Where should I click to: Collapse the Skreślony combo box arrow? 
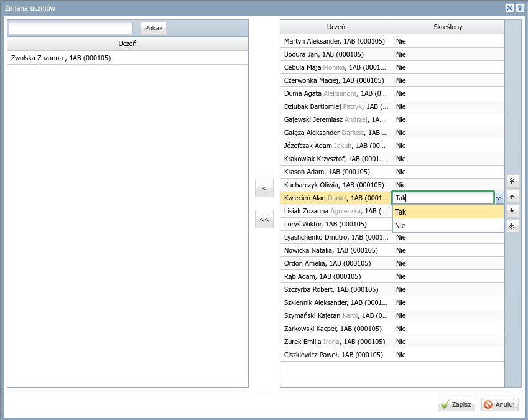click(x=499, y=198)
